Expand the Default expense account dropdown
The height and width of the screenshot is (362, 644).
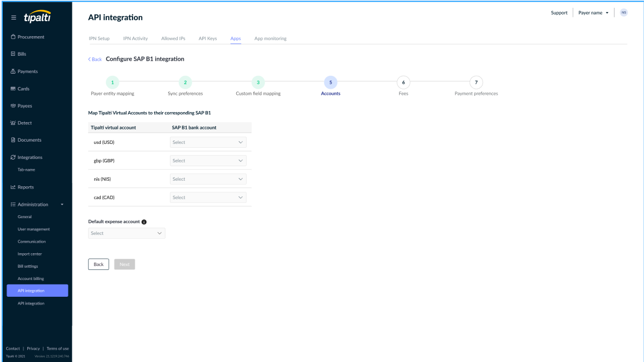126,233
